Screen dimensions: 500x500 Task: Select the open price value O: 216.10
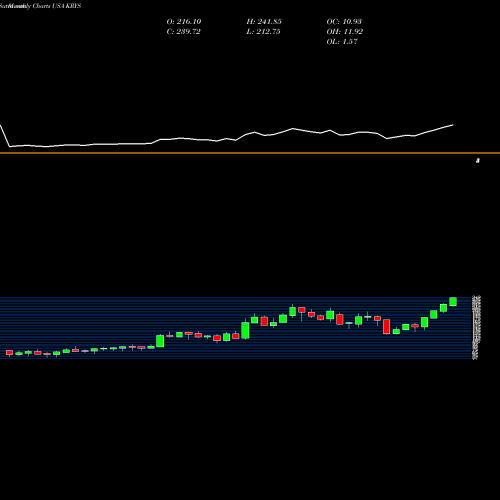[184, 22]
